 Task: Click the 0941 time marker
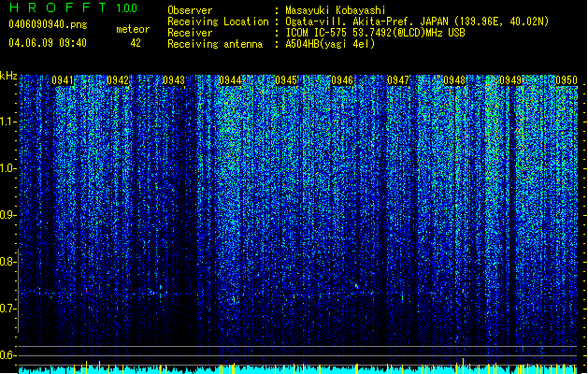63,80
